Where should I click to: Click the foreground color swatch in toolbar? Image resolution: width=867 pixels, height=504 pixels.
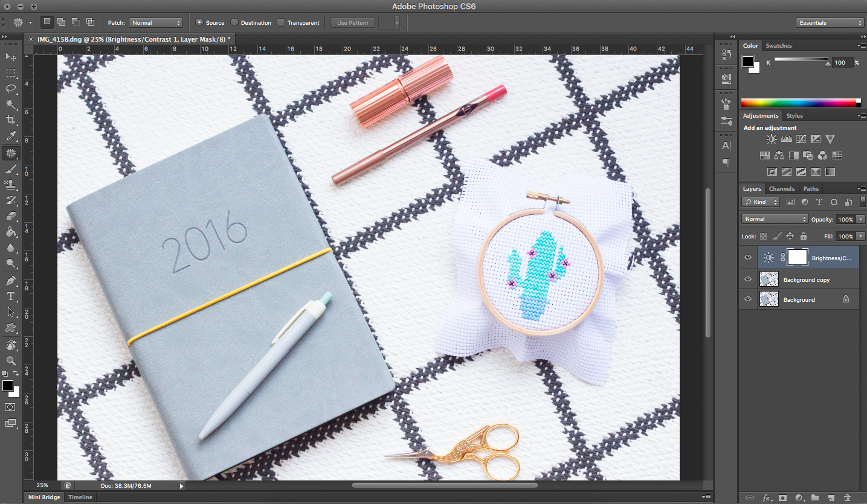click(x=8, y=385)
